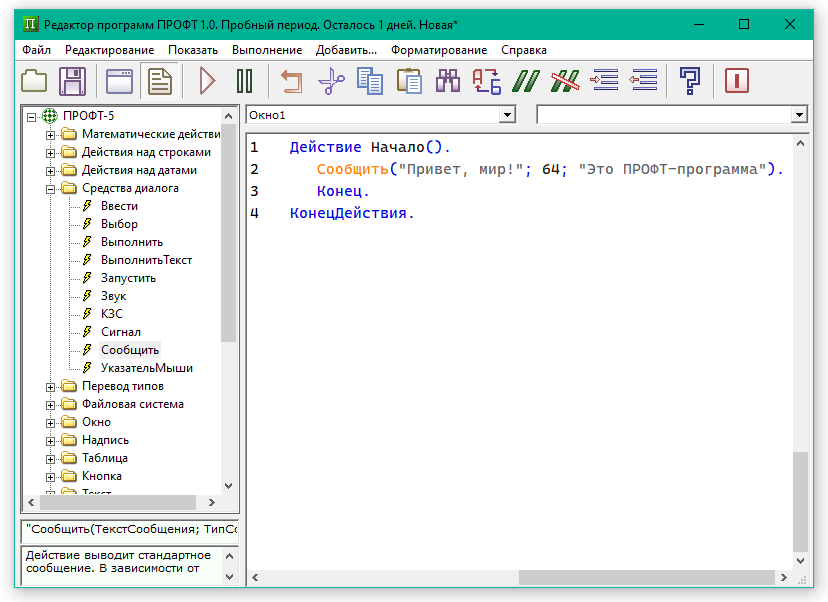Open the Справка menu
Viewport: 828px width, 602px height.
[524, 50]
